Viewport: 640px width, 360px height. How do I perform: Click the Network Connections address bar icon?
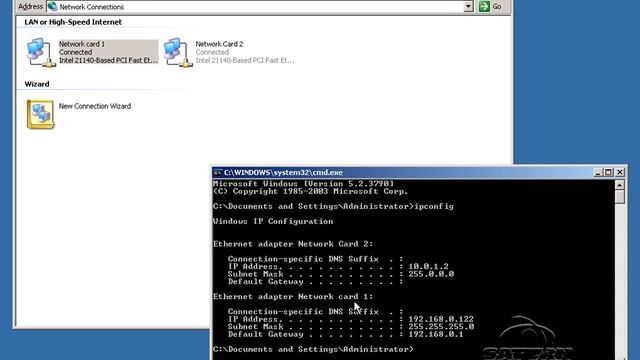(x=52, y=7)
